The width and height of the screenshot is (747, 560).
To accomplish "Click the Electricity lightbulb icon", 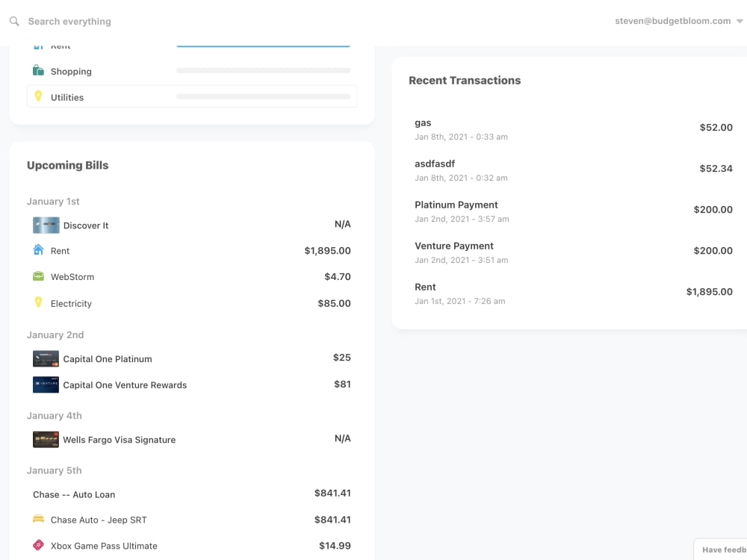I will click(x=39, y=303).
